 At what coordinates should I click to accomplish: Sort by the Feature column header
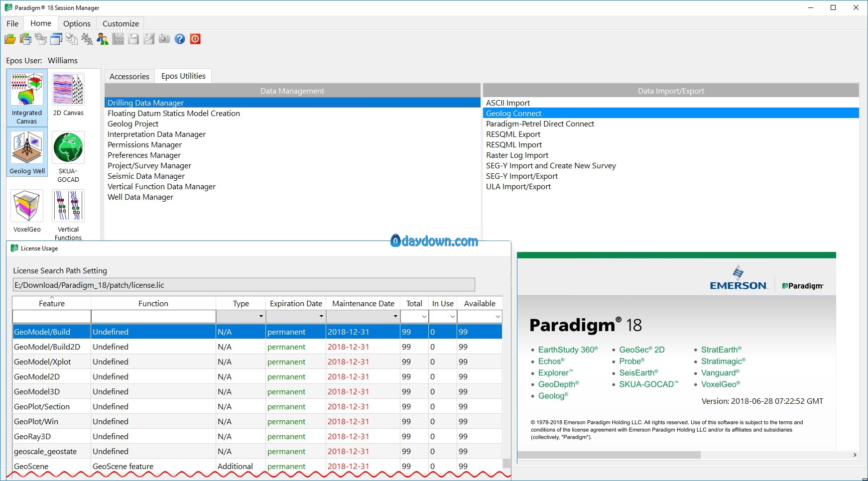point(52,303)
